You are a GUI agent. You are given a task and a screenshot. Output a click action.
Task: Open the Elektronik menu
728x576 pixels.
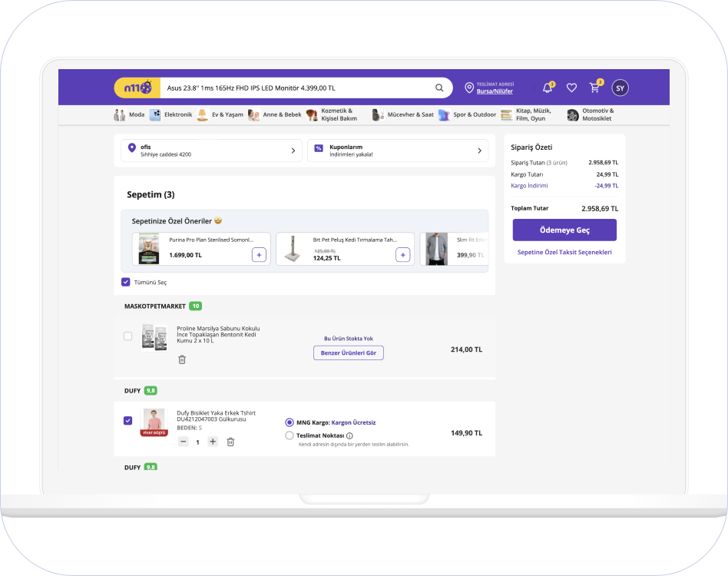178,114
